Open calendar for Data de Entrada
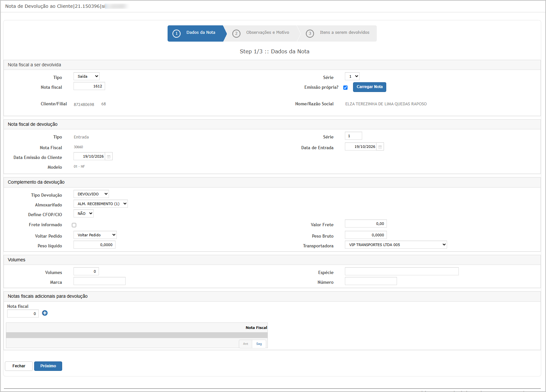 point(380,147)
